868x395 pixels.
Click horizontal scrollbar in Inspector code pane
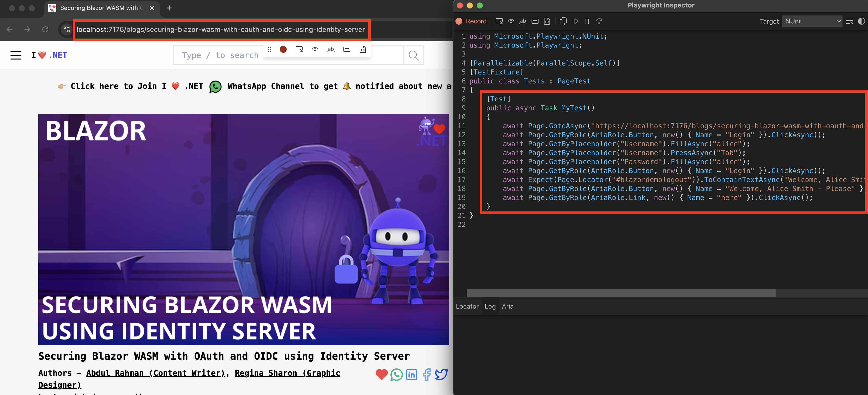[622, 293]
